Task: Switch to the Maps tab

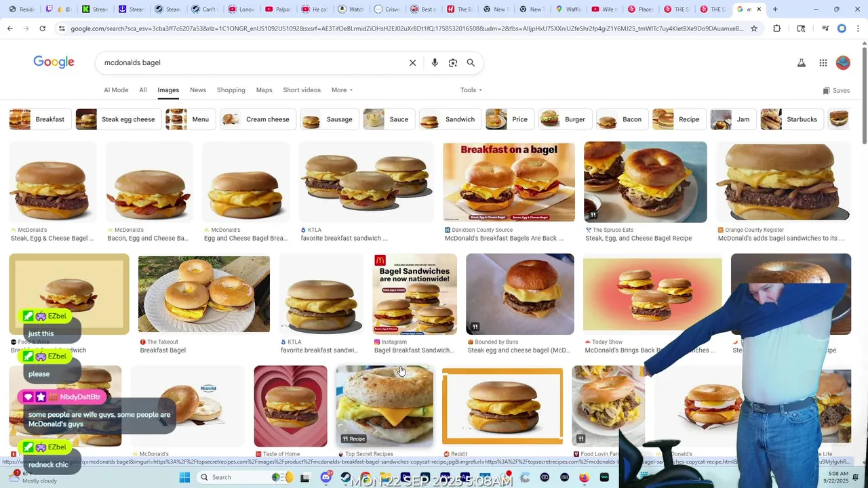Action: tap(264, 90)
